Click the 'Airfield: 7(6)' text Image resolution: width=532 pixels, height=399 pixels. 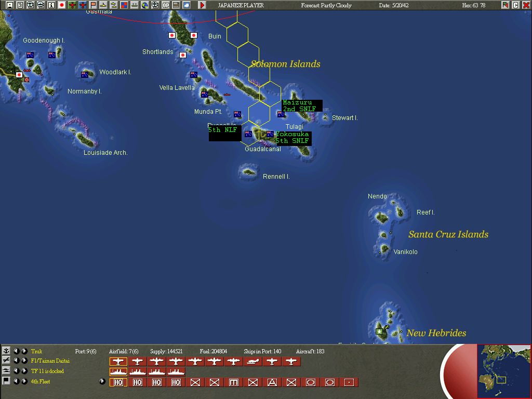tap(124, 351)
